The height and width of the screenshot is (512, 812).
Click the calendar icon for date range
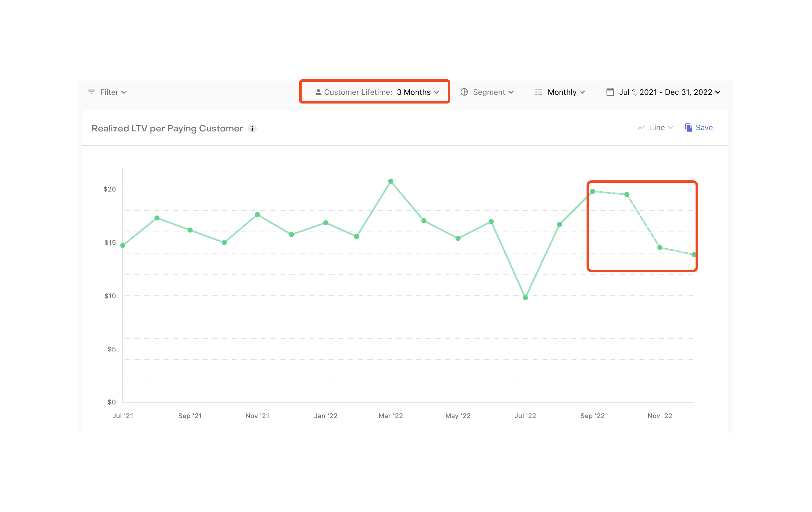(x=610, y=92)
